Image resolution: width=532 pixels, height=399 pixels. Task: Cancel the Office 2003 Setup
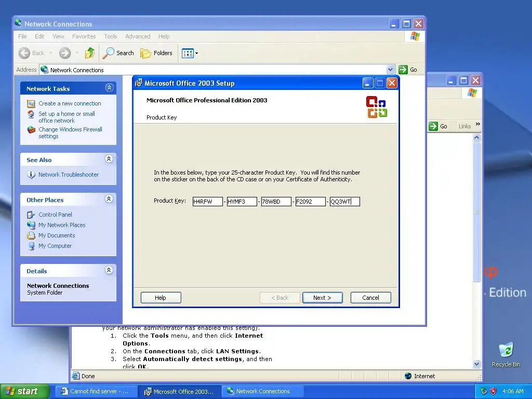point(370,298)
